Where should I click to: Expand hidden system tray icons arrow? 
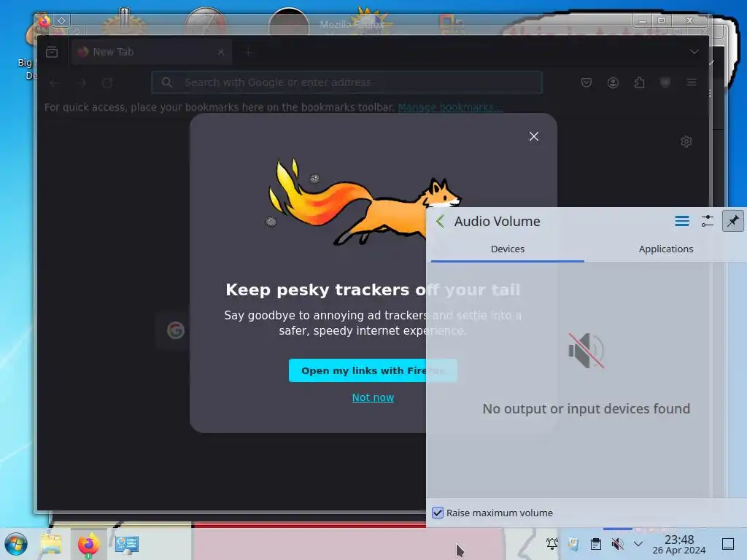[x=638, y=543]
